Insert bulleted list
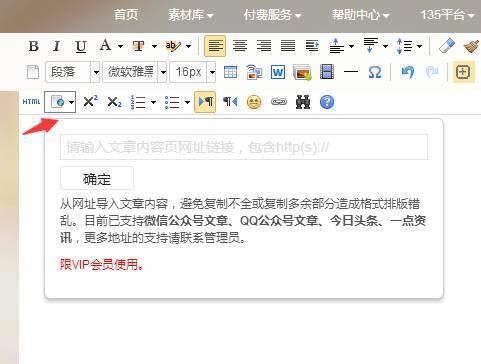This screenshot has width=481, height=364. [172, 102]
